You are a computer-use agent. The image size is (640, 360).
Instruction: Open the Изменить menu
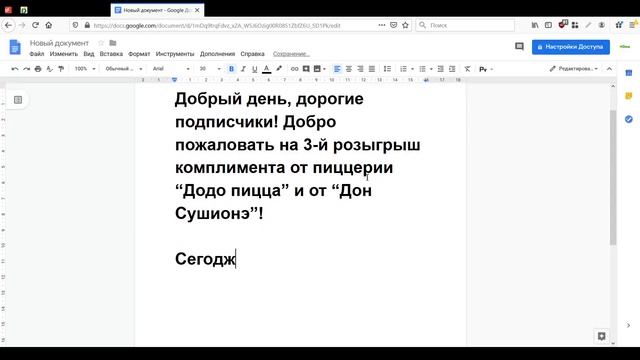64,54
